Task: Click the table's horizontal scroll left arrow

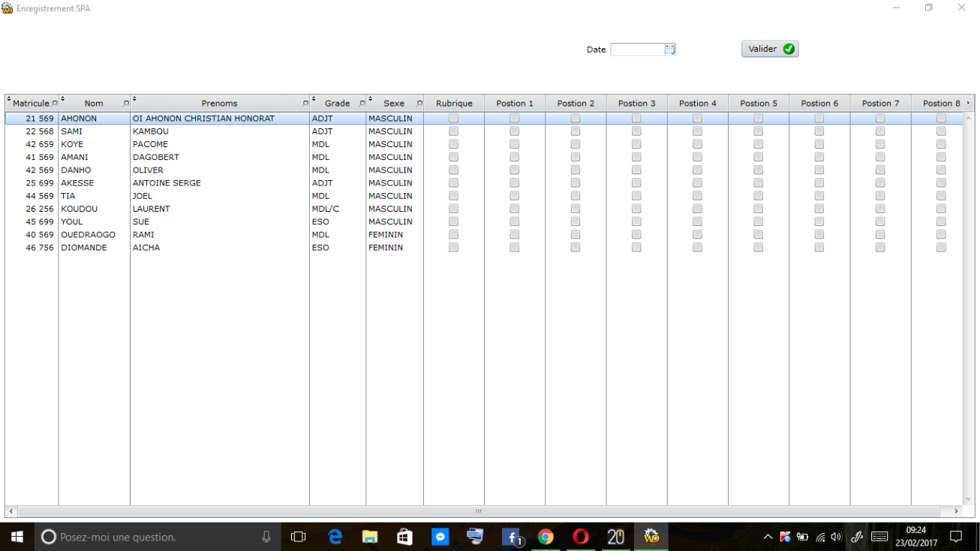Action: [x=11, y=511]
